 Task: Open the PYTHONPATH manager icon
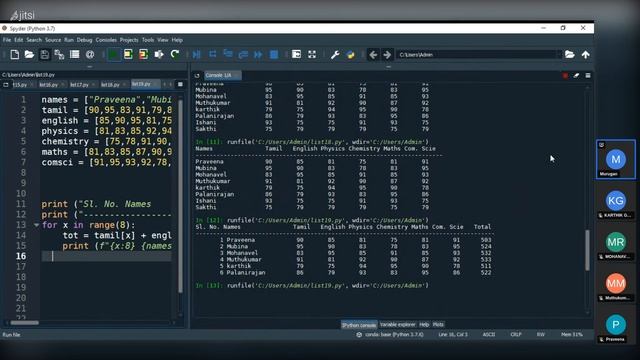tap(350, 54)
